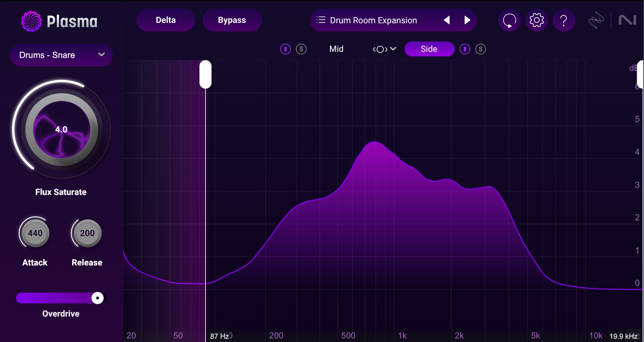Screen dimensions: 644x342
Task: Click the peak of the saturation curve
Action: [374, 142]
